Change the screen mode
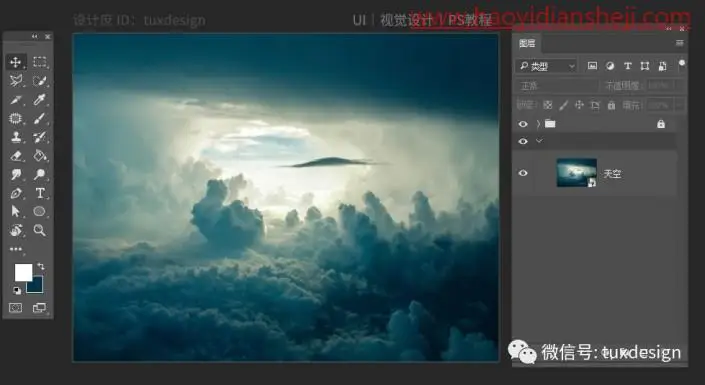 click(x=40, y=308)
